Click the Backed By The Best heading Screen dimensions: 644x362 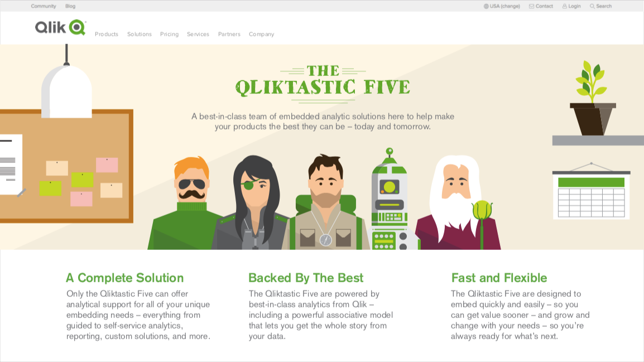pyautogui.click(x=306, y=278)
